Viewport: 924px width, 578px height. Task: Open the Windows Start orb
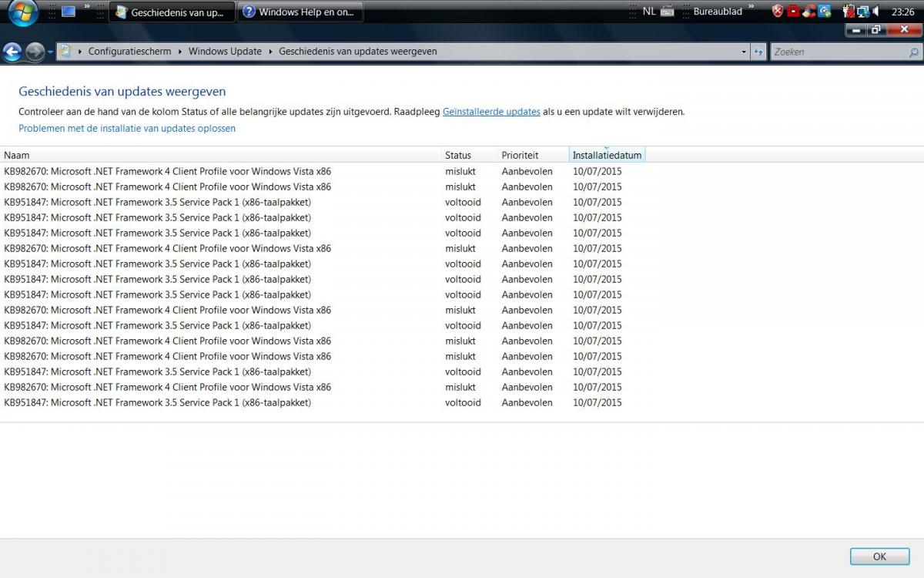pos(23,12)
